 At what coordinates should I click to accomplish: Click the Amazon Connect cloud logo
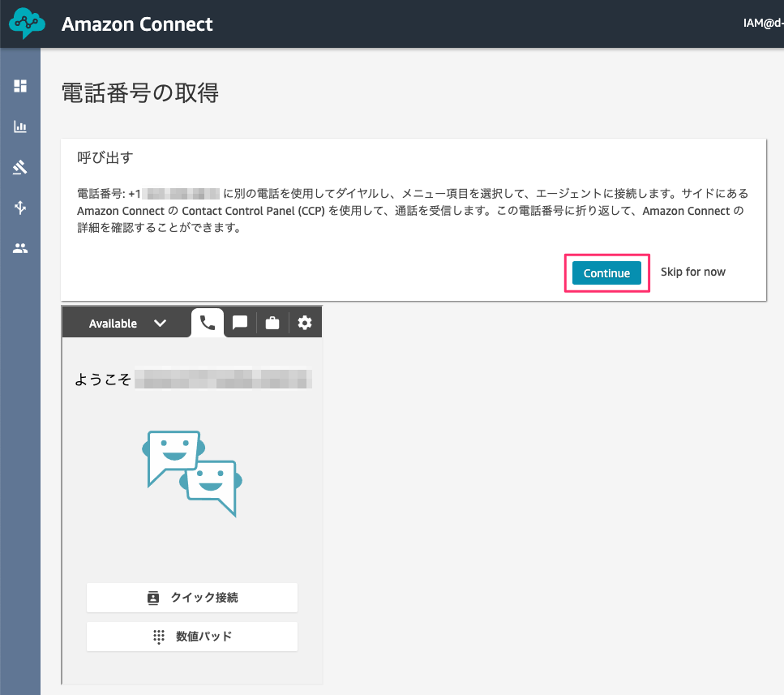coord(27,23)
